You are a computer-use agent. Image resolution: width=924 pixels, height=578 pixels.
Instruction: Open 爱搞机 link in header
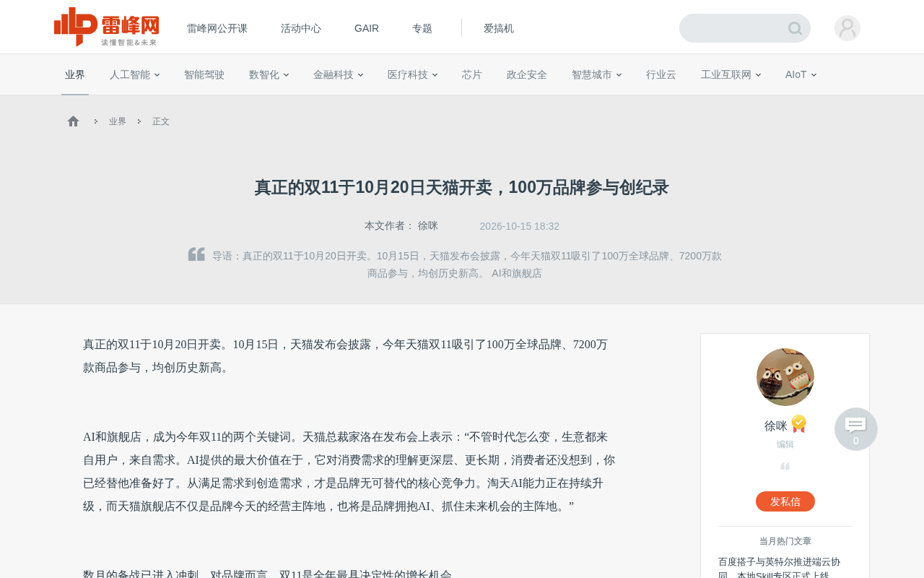pyautogui.click(x=499, y=28)
